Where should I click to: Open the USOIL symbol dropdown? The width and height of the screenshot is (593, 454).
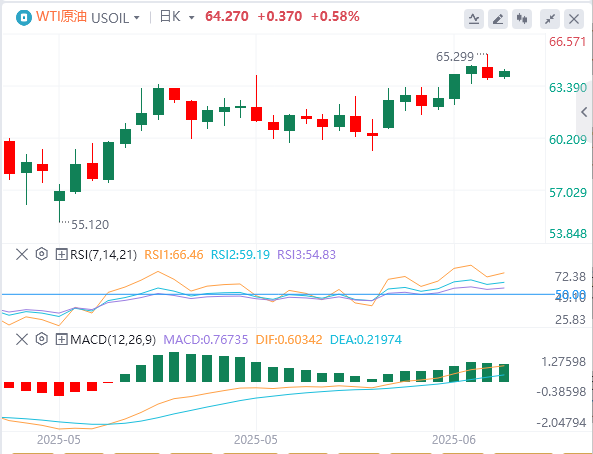[x=115, y=18]
